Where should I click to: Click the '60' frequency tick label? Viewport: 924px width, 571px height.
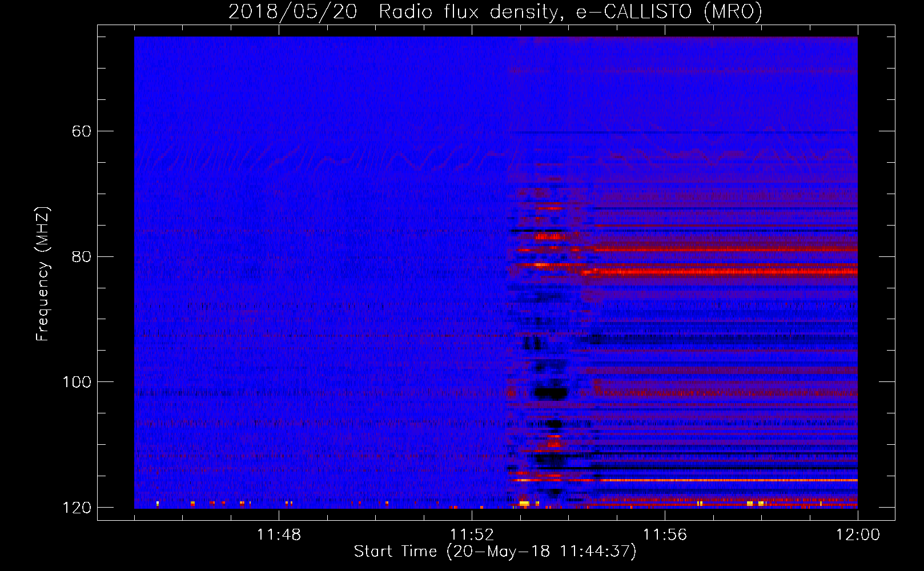(x=82, y=131)
